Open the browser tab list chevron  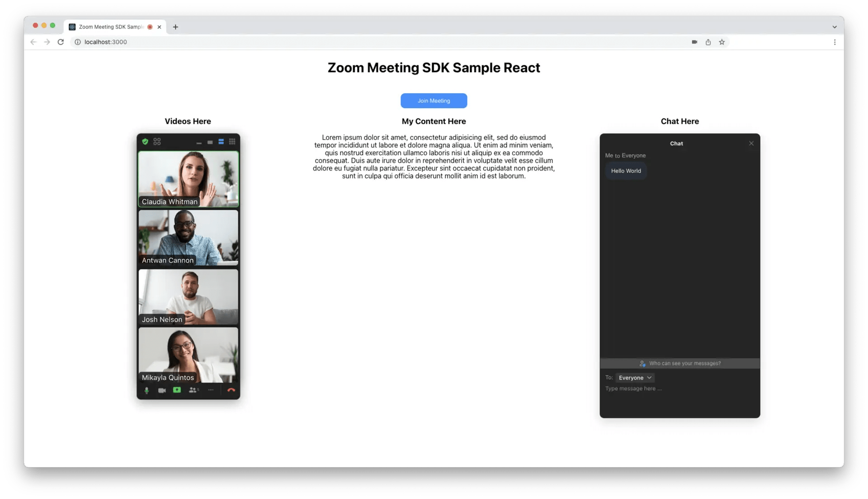pos(835,27)
